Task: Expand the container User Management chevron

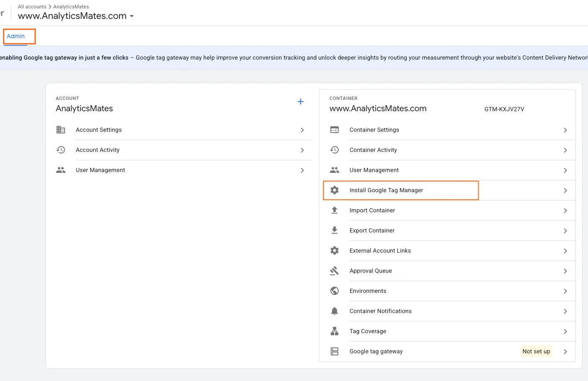Action: pos(565,170)
